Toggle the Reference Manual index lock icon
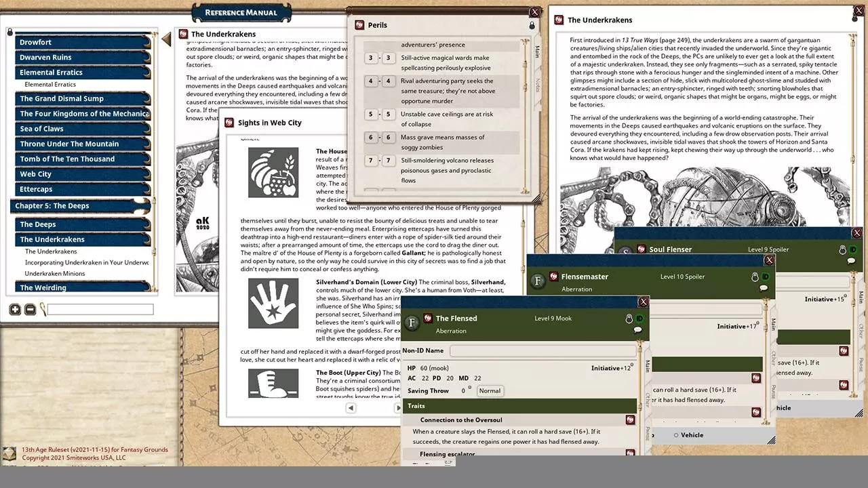Screen dimensions: 868x488 point(9,32)
